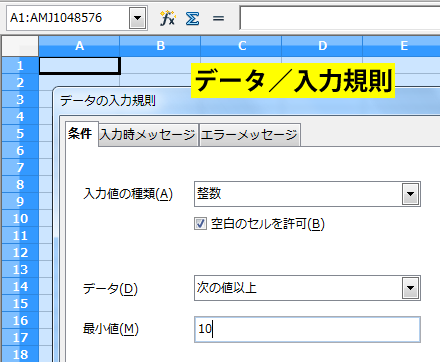
Task: Select row 11 header
Action: coord(20,236)
